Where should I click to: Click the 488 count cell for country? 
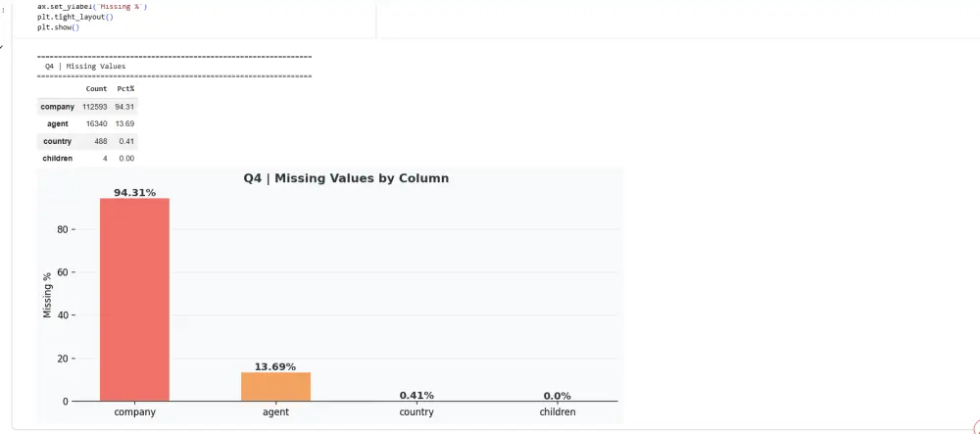(x=100, y=141)
